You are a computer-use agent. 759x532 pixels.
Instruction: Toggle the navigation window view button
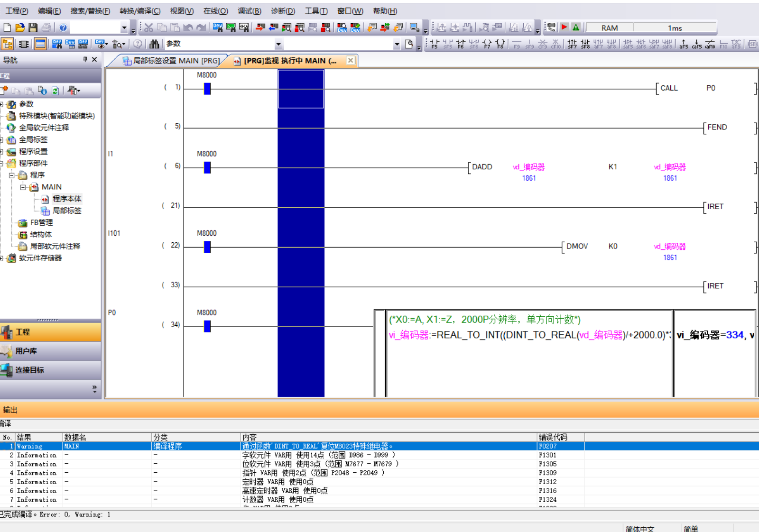[x=8, y=44]
